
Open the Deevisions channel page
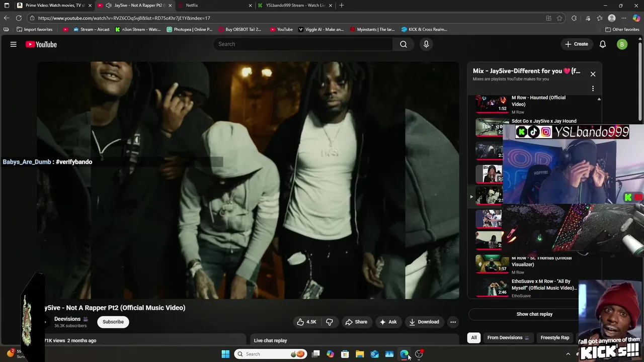67,319
